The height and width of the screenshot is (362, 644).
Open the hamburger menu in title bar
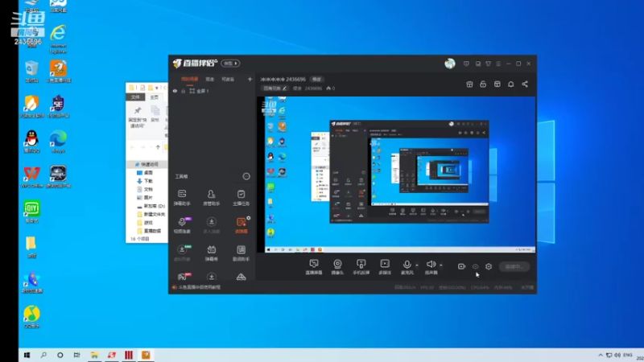pos(498,64)
